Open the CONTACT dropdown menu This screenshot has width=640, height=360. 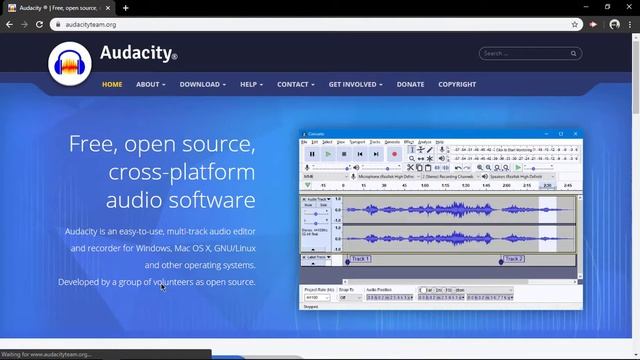point(296,84)
